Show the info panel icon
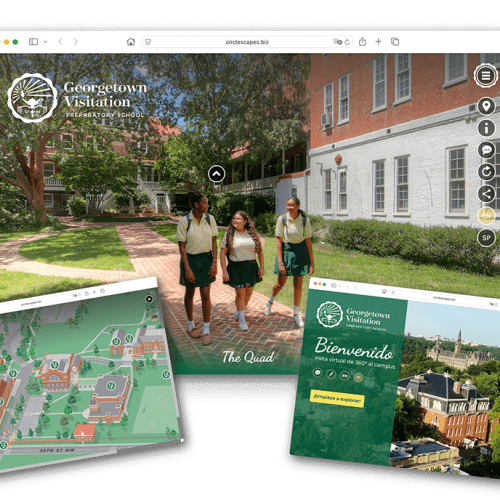Screen dimensions: 500x500 tap(486, 128)
